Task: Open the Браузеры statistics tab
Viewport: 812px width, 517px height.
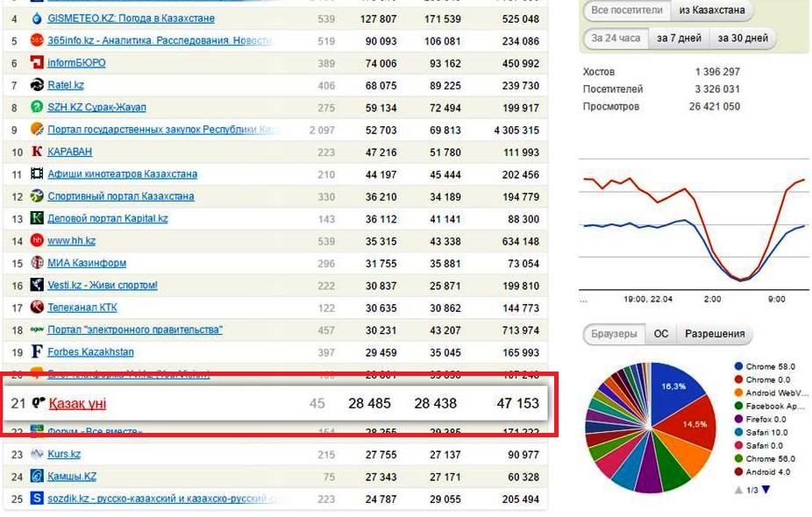Action: tap(614, 334)
